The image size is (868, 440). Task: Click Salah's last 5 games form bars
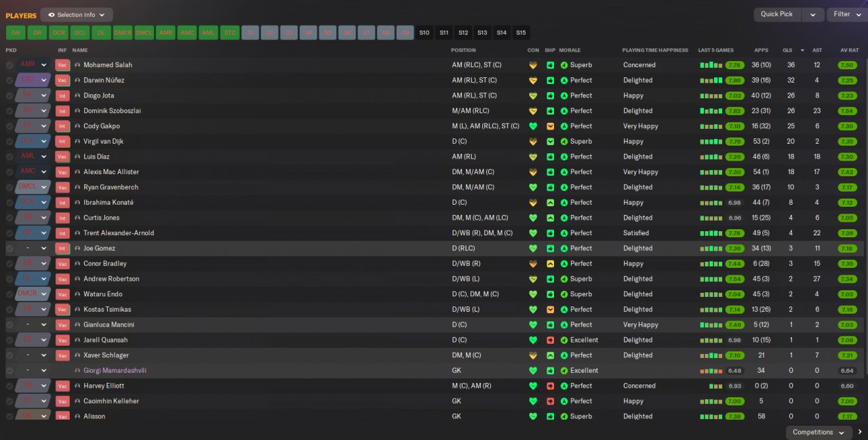711,65
